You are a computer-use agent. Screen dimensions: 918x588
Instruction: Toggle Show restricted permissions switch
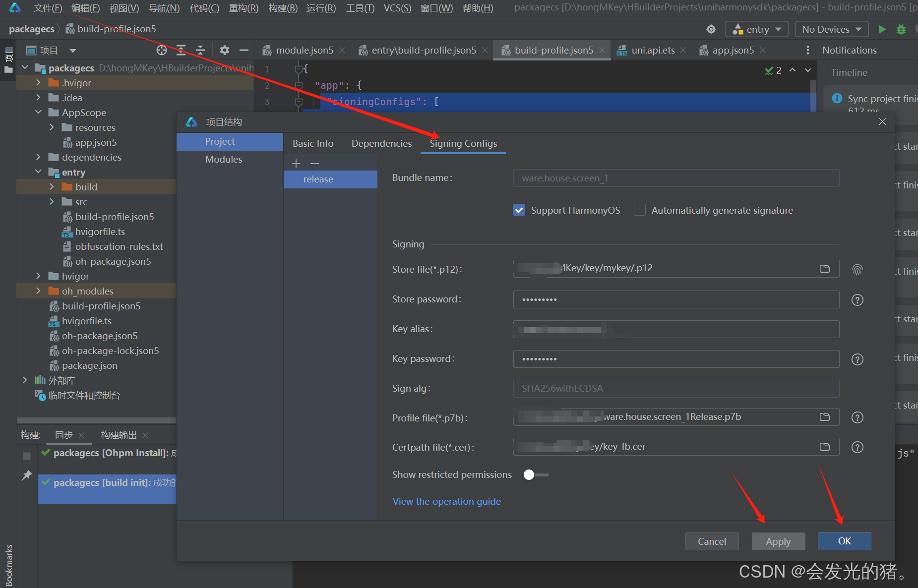[x=536, y=474]
